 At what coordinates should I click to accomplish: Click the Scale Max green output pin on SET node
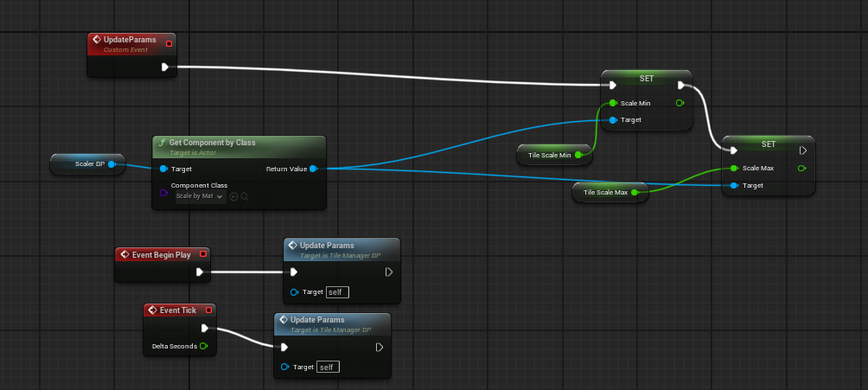click(x=801, y=168)
